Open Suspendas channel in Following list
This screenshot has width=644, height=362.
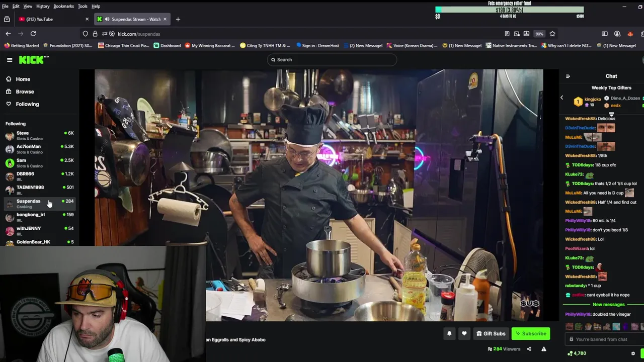coord(39,204)
